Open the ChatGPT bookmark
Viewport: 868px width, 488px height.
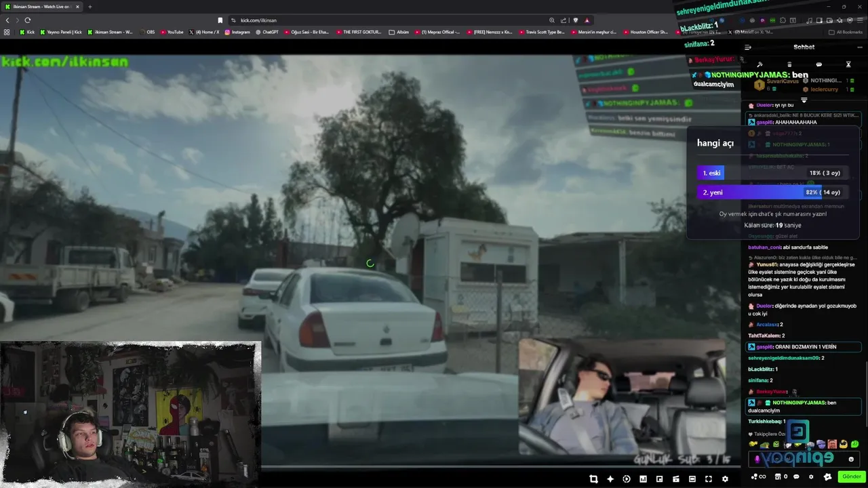coord(267,32)
